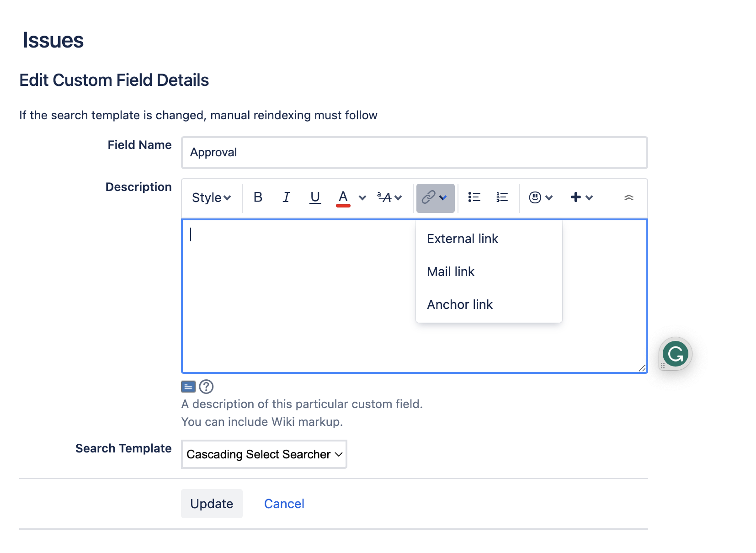
Task: Insert a numbered list
Action: (x=502, y=197)
